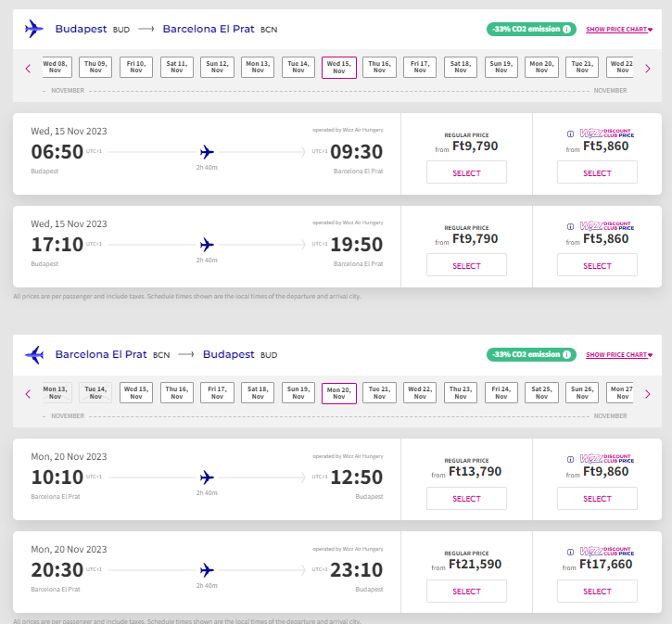Show earlier dates on Barcelona–Budapest carousel
Screen dimensions: 672x624
click(x=29, y=394)
